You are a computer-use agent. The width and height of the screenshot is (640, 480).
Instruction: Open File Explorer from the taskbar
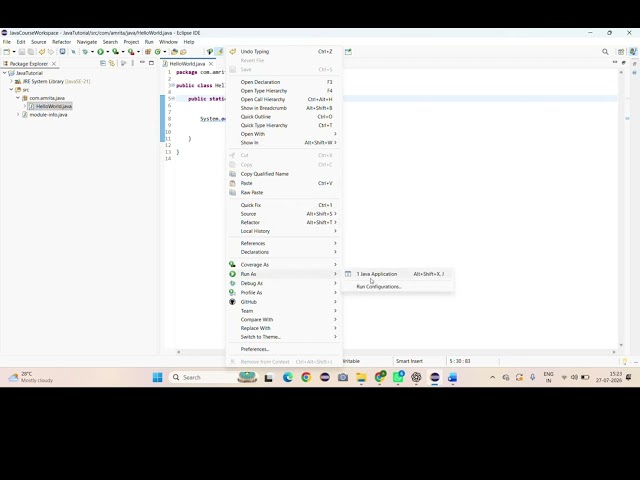coord(361,378)
